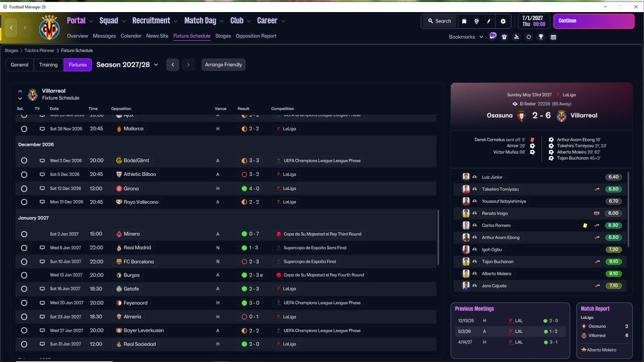Click Luiz Júnior's player portrait

point(466,177)
